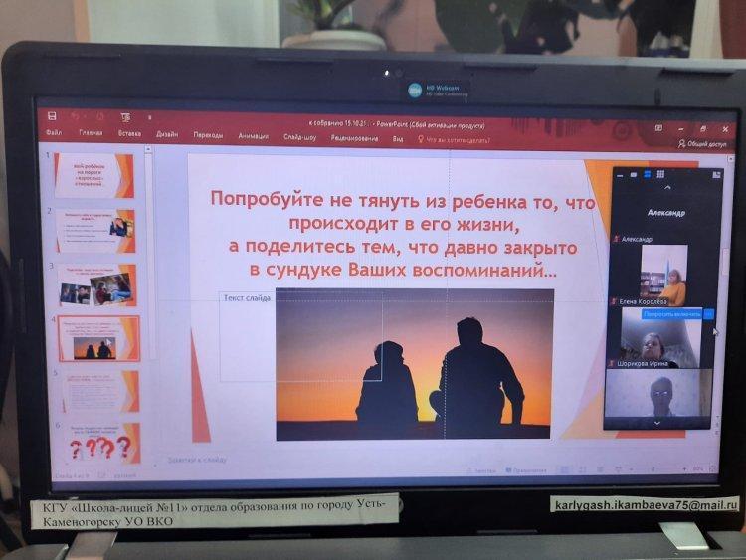Screen dimensions: 746x560
Task: Click the slide panel scroll up arrow
Action: coord(148,149)
